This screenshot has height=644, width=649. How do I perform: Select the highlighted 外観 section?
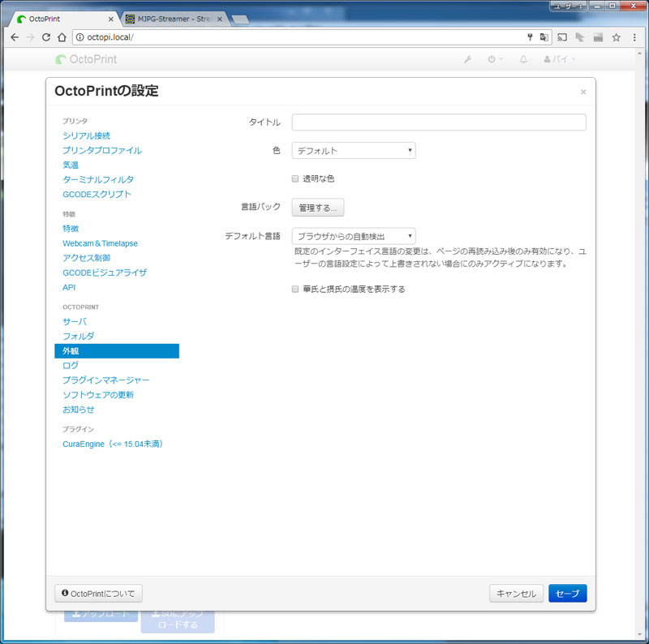117,351
